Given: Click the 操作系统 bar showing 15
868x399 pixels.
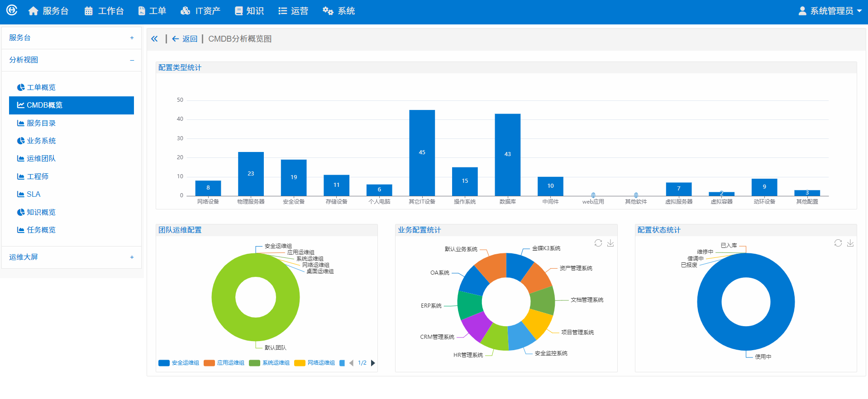Looking at the screenshot, I should point(465,181).
